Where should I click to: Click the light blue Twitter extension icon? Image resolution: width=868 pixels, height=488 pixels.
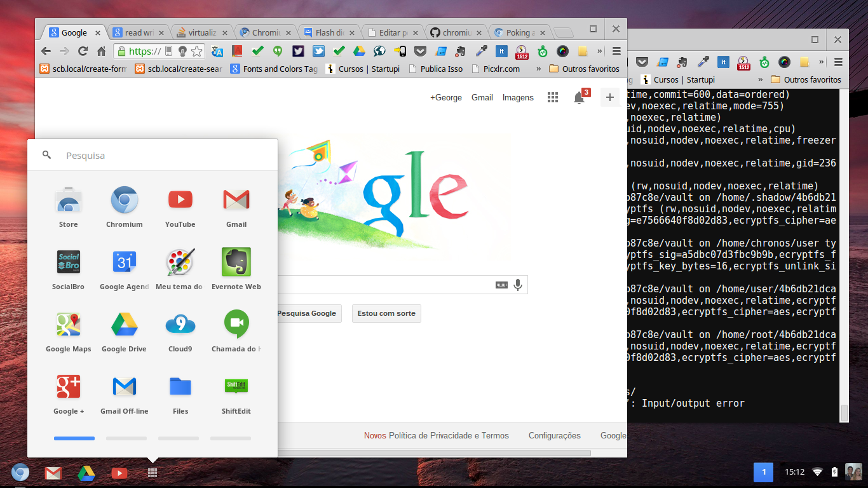(318, 51)
